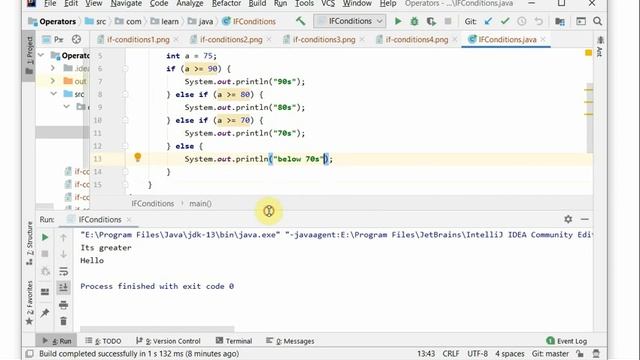The image size is (640, 360).
Task: Click the yellow light bulb intention icon
Action: (138, 157)
